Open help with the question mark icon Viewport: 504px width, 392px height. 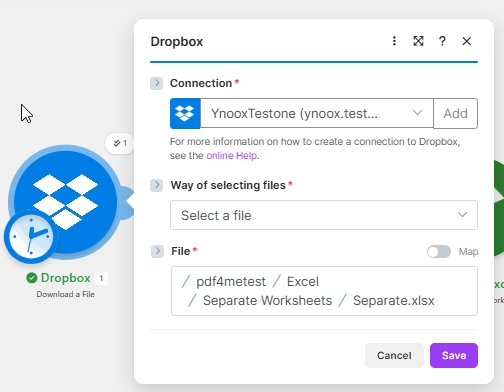pyautogui.click(x=442, y=41)
